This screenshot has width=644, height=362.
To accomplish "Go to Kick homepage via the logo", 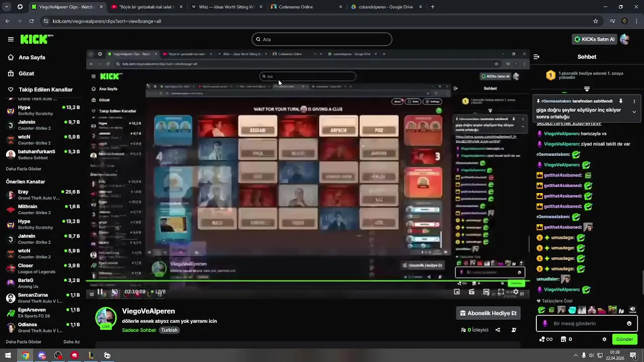I will [x=36, y=39].
